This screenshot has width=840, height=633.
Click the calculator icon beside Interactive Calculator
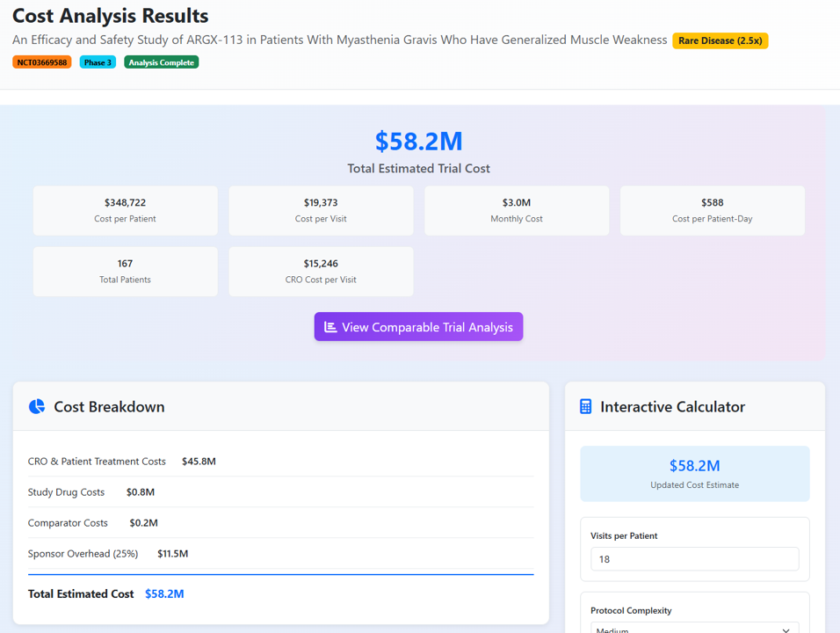tap(584, 406)
